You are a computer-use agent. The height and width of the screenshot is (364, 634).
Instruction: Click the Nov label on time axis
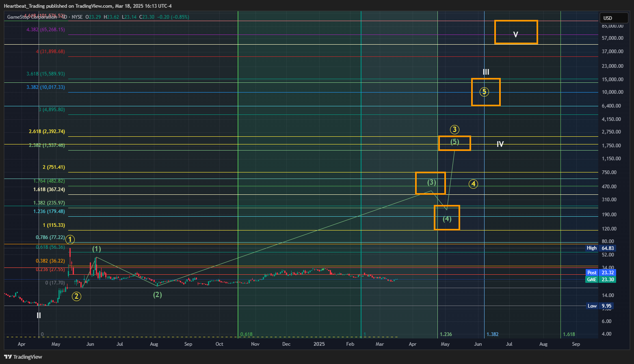[x=255, y=344]
